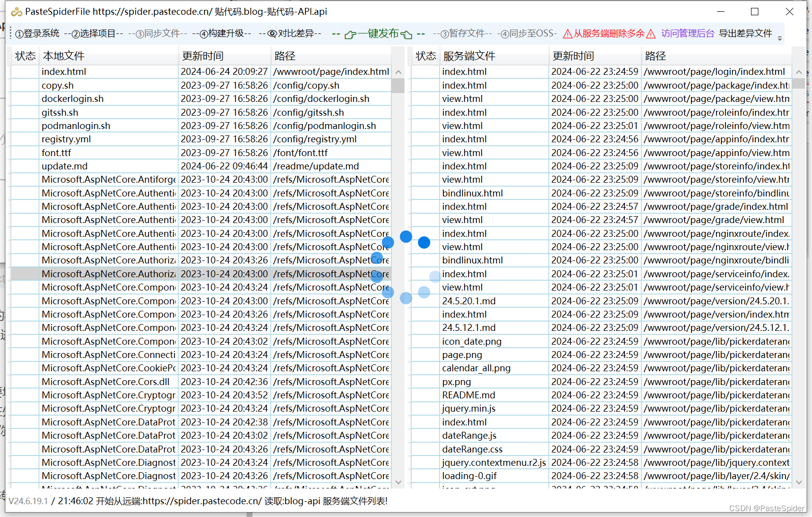Click the hand icon right of 一键发布
The width and height of the screenshot is (812, 517).
(x=406, y=34)
